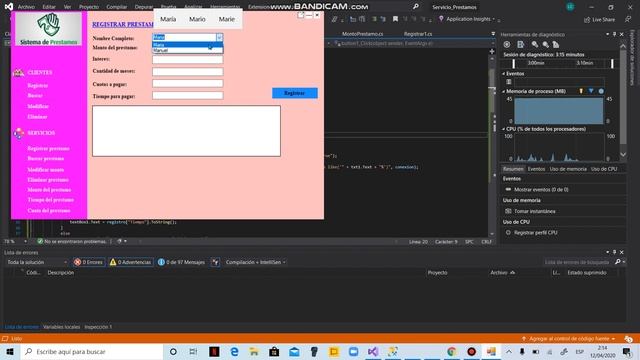This screenshot has width=640, height=360.
Task: Select Maria in the open name list
Action: [x=187, y=45]
